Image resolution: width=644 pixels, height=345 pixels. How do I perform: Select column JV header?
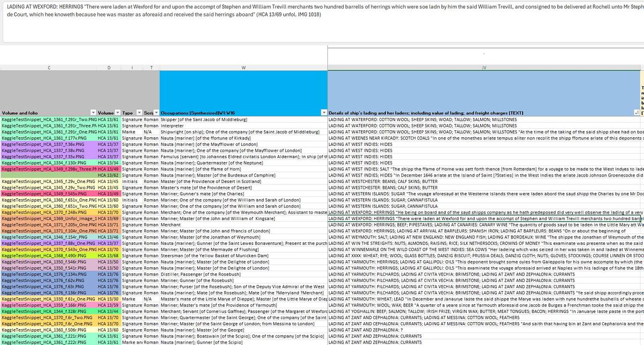pos(483,68)
